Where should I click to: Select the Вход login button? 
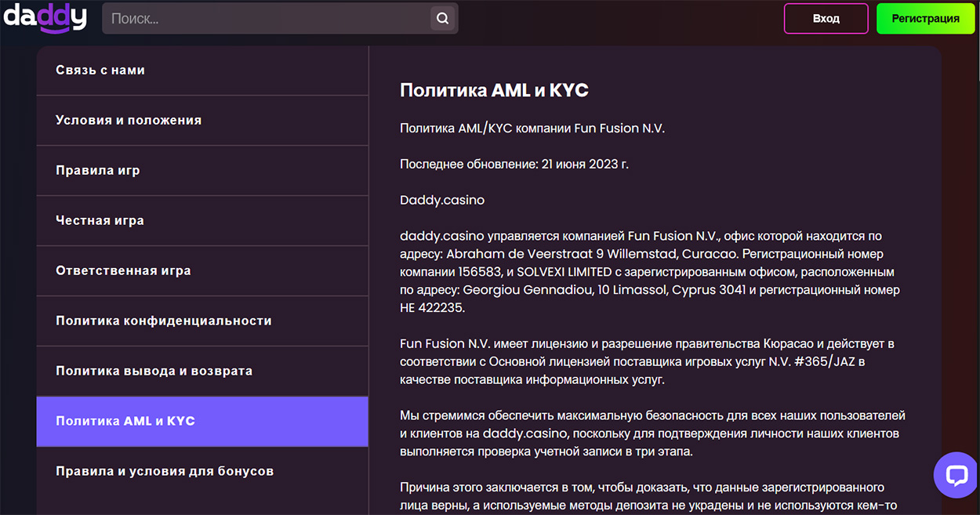pos(826,18)
